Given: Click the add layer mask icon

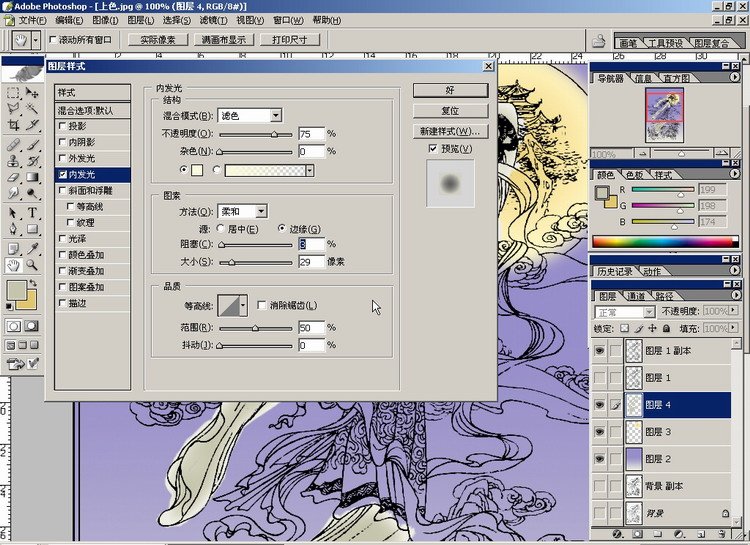Looking at the screenshot, I should (638, 534).
